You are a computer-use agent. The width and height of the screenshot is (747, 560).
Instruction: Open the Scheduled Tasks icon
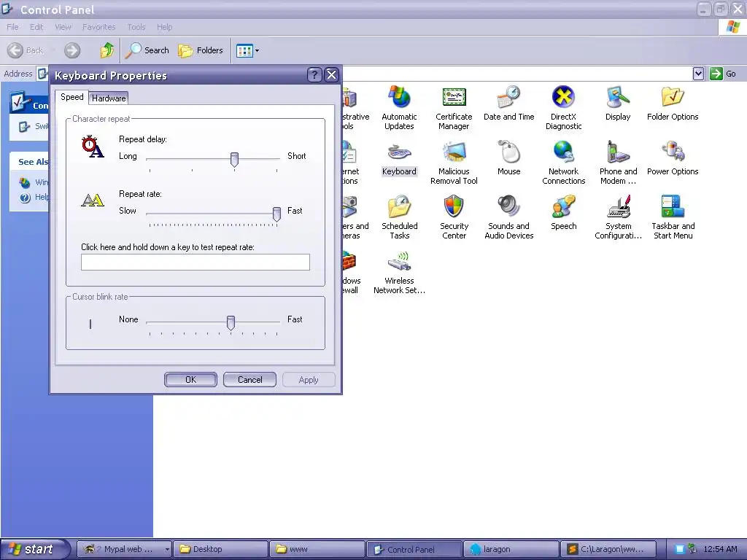(x=399, y=217)
